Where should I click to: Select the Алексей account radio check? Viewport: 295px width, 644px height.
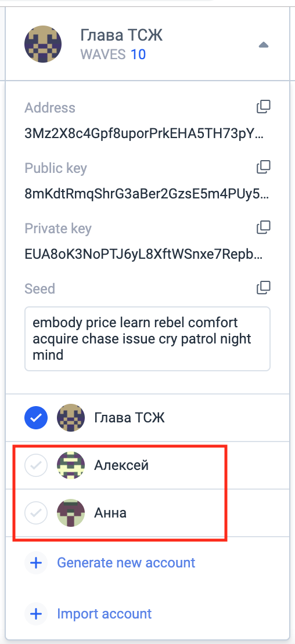[36, 465]
